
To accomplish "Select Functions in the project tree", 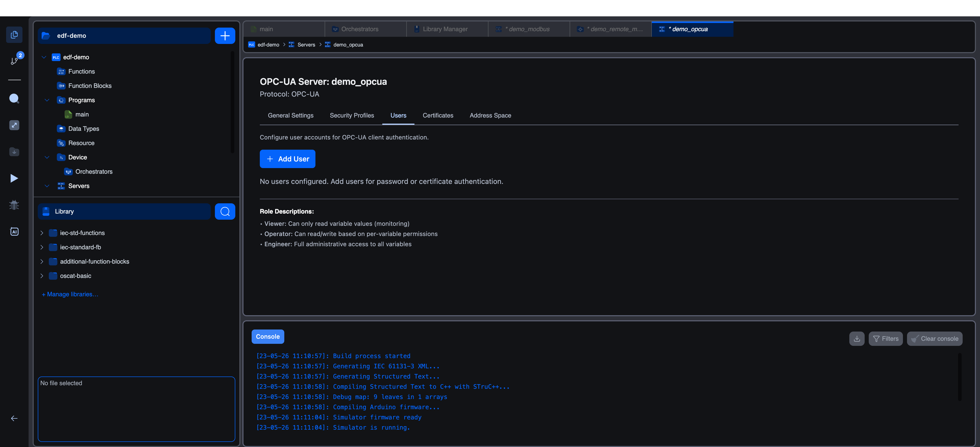I will pyautogui.click(x=81, y=72).
